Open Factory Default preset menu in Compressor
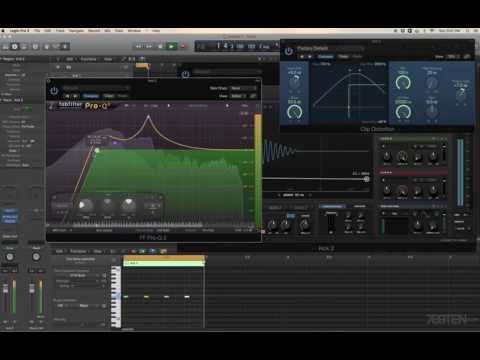The image size is (480, 360). [x=330, y=49]
